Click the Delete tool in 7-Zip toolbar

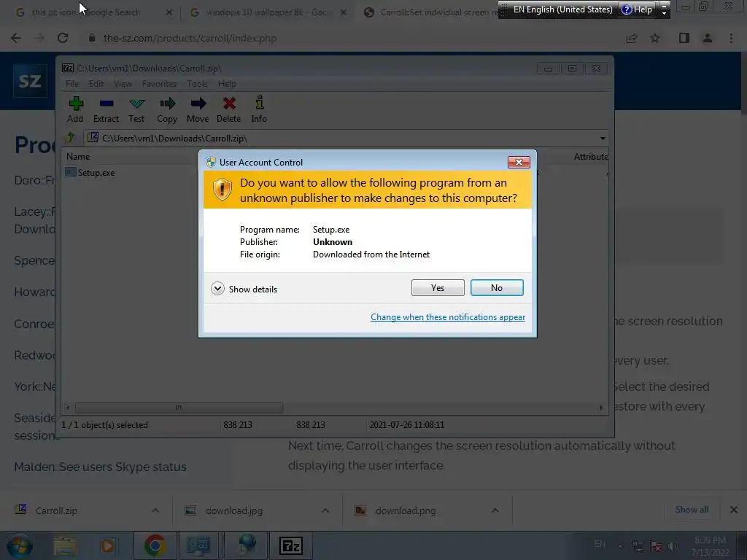pos(228,110)
